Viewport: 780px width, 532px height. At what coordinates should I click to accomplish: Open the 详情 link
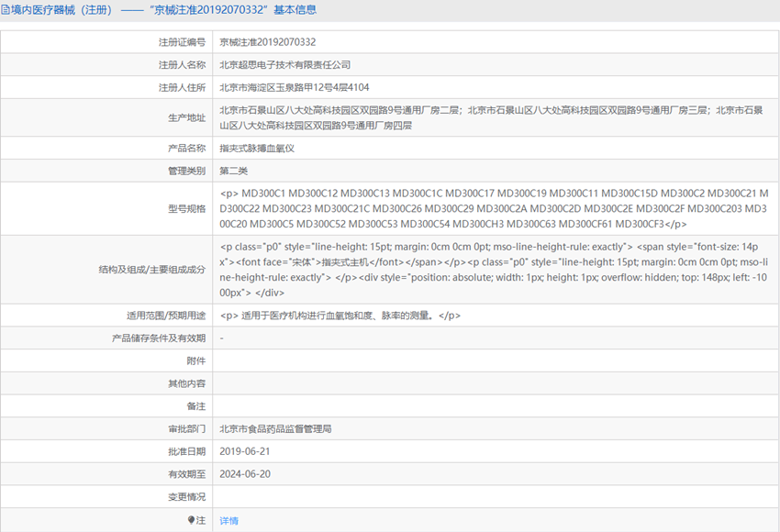(x=228, y=521)
